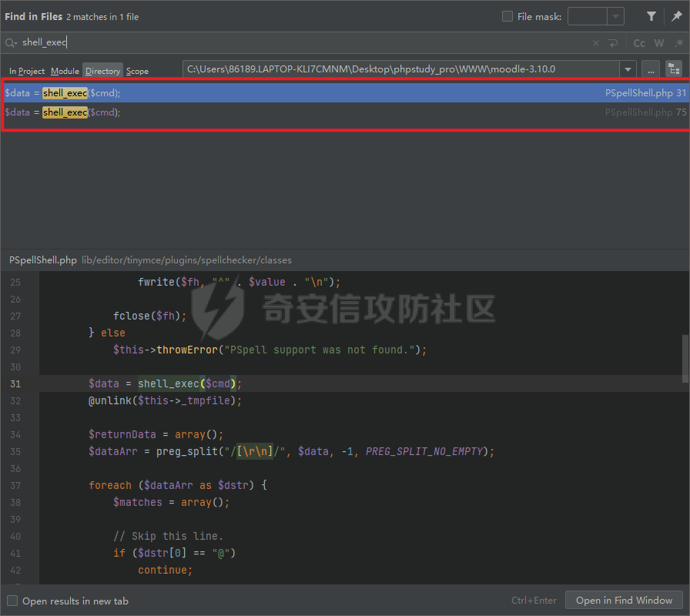The width and height of the screenshot is (690, 616).
Task: Click the new line return-arrow icon
Action: 613,43
